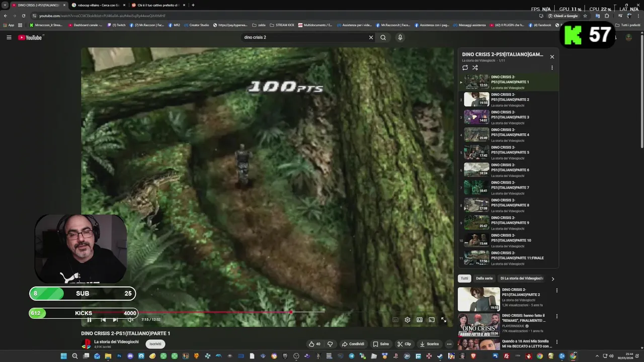Open the Windows Start menu
Viewport: 644px width, 362px height.
pos(63,356)
